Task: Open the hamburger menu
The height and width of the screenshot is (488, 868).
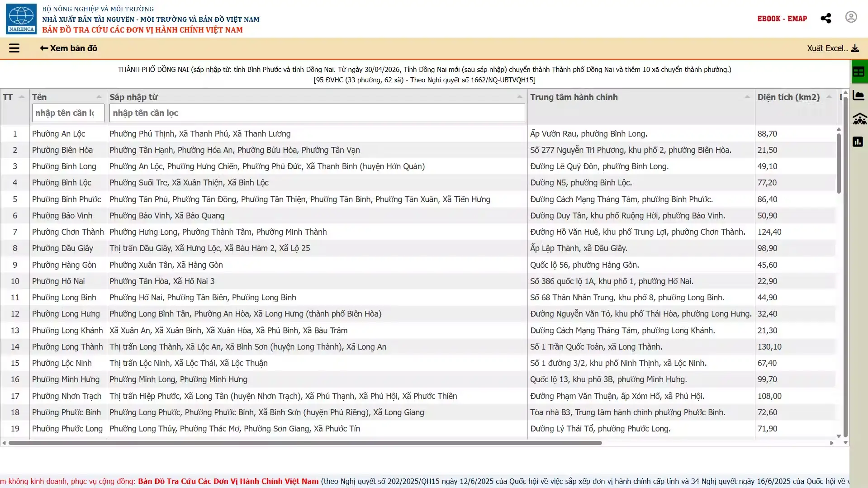Action: coord(14,48)
